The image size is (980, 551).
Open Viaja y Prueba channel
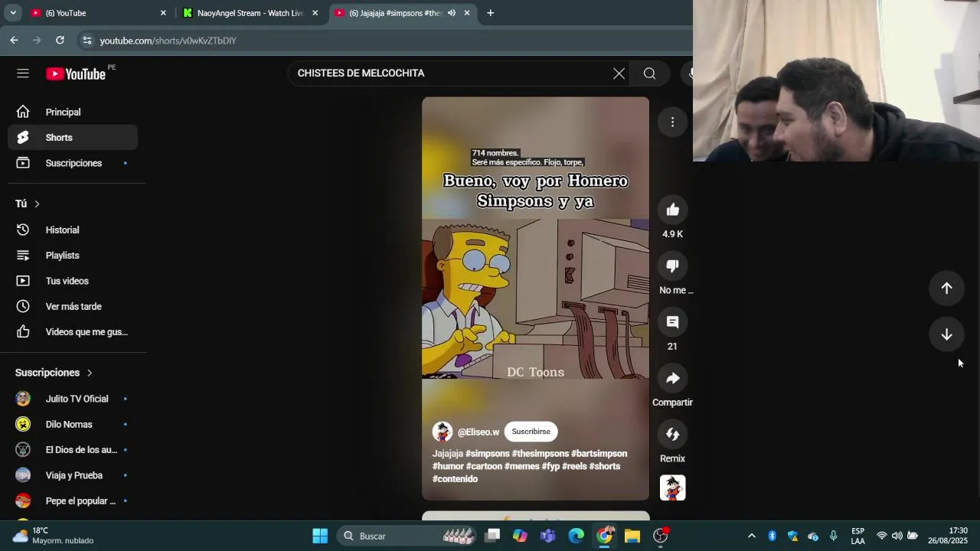[x=73, y=475]
